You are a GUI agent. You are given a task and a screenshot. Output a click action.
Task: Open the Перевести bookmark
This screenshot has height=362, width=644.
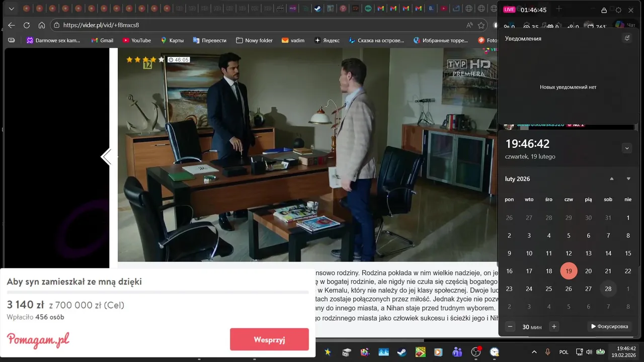pos(210,40)
